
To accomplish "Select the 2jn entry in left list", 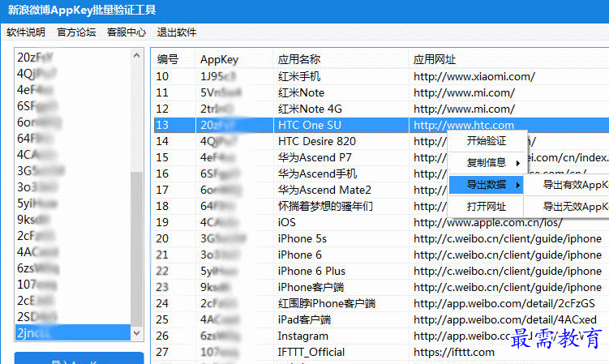I will 73,333.
